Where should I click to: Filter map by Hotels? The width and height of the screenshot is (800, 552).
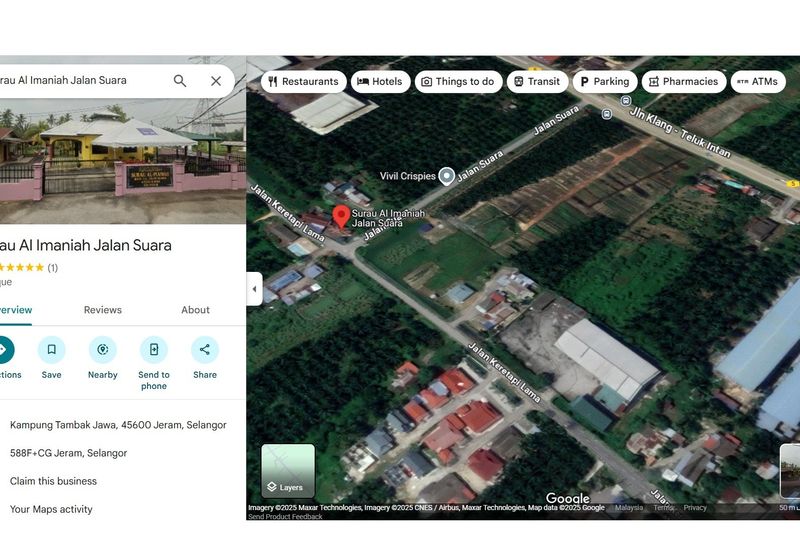pyautogui.click(x=380, y=82)
